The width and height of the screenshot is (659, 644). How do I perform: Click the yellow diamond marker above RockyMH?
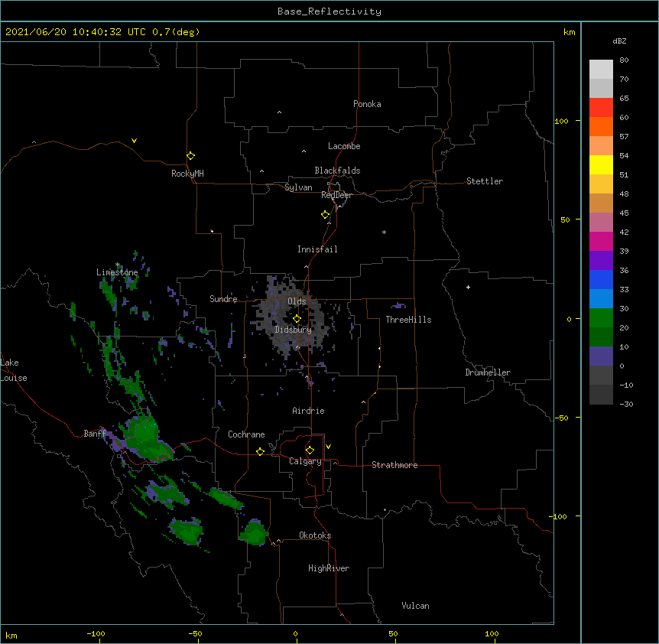[190, 156]
